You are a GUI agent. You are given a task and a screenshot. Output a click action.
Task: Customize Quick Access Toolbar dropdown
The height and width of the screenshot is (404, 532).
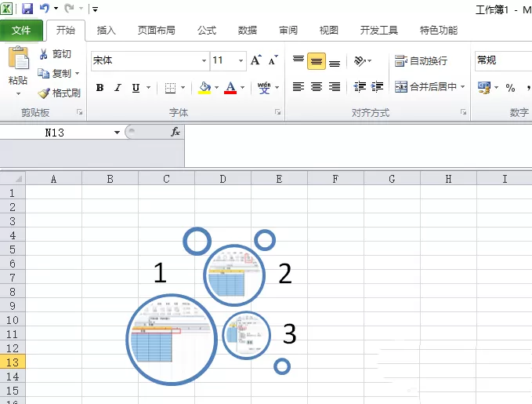96,9
